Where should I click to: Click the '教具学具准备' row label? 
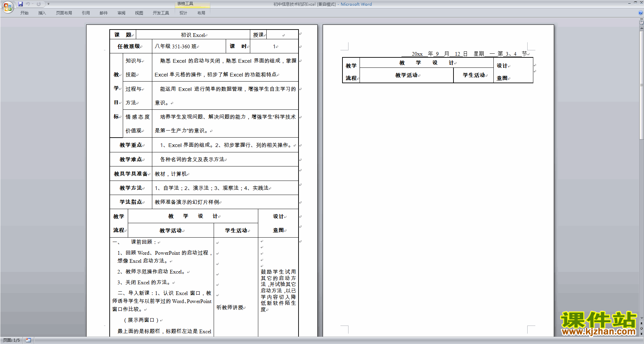[131, 174]
